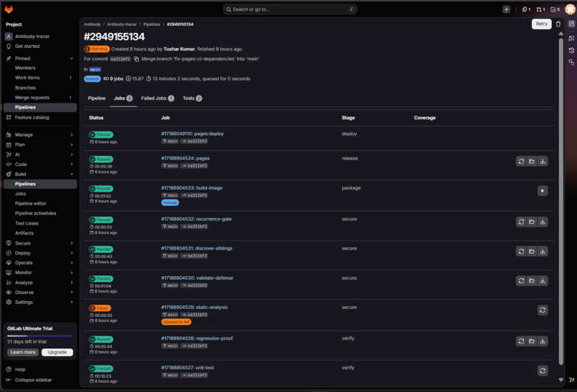Browse validate-defense job artifacts

pos(532,280)
